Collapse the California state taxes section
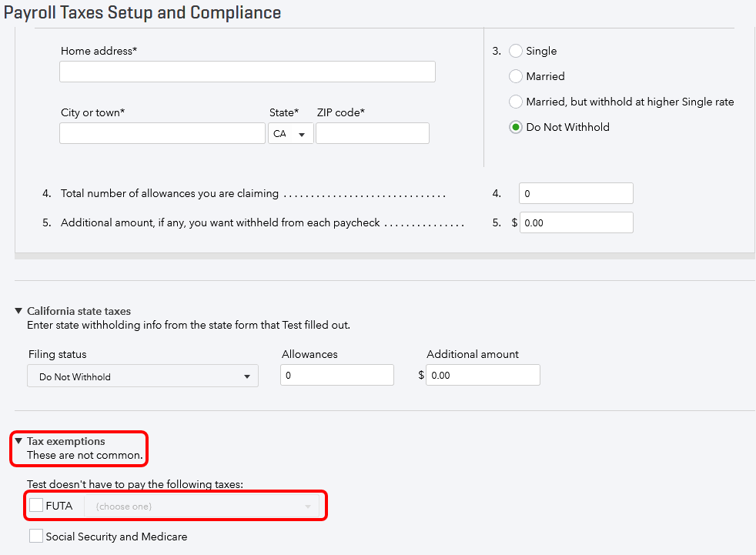Viewport: 756px width, 555px height. 18,311
